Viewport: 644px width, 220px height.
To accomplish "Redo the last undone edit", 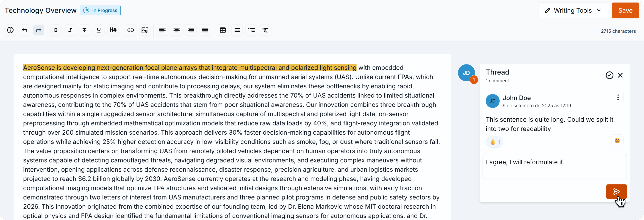I will point(39,30).
